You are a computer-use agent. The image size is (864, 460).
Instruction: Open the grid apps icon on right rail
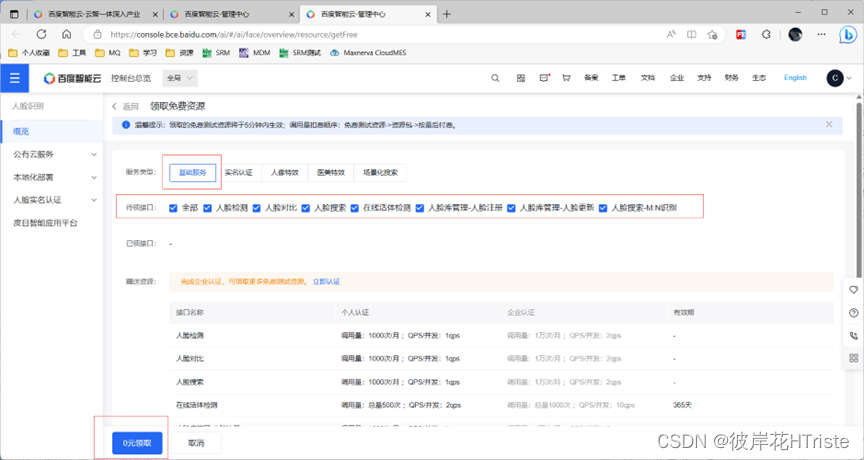click(x=854, y=358)
